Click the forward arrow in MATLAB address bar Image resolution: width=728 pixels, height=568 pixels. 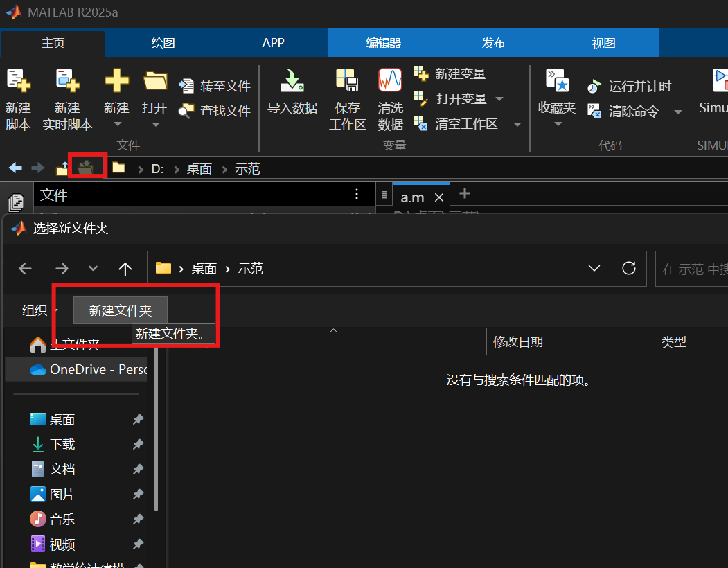click(37, 168)
